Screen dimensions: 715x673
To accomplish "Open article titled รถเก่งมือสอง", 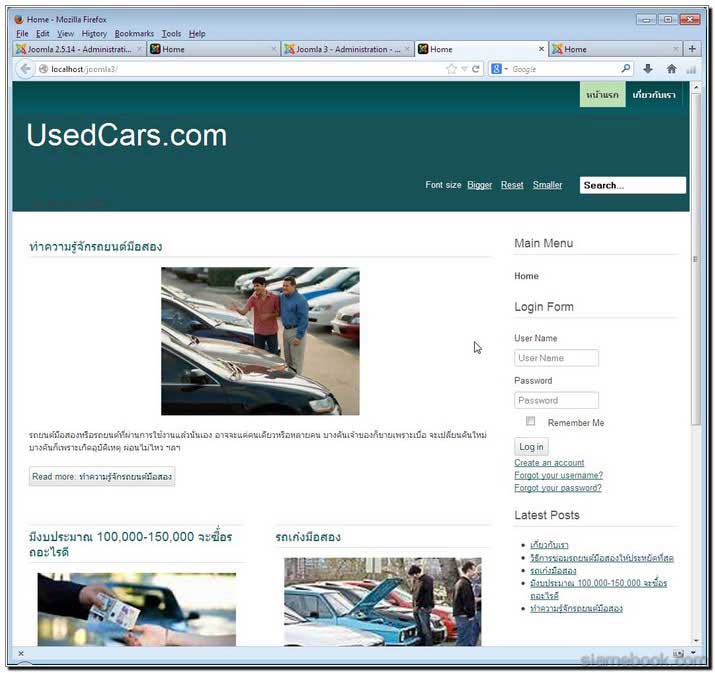I will (308, 537).
